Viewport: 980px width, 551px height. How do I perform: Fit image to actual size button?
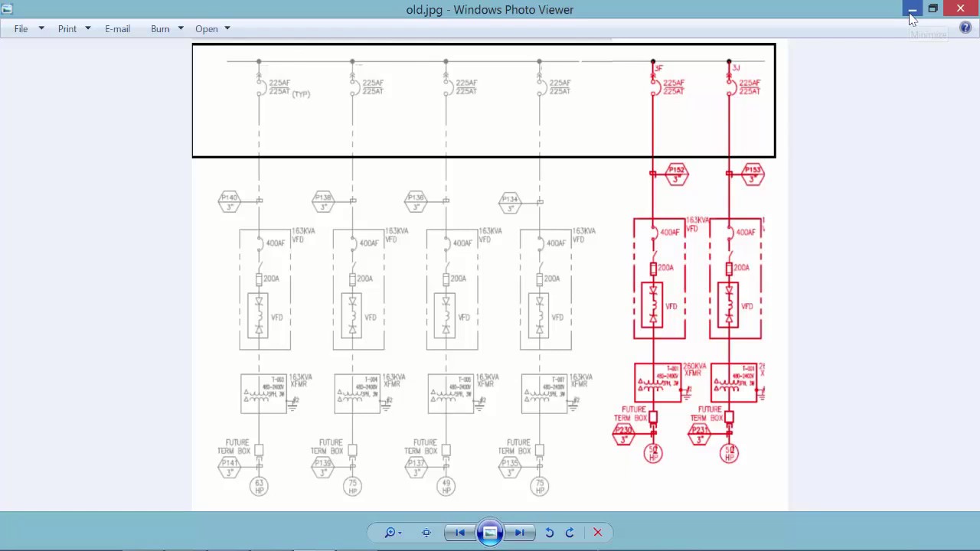point(426,533)
